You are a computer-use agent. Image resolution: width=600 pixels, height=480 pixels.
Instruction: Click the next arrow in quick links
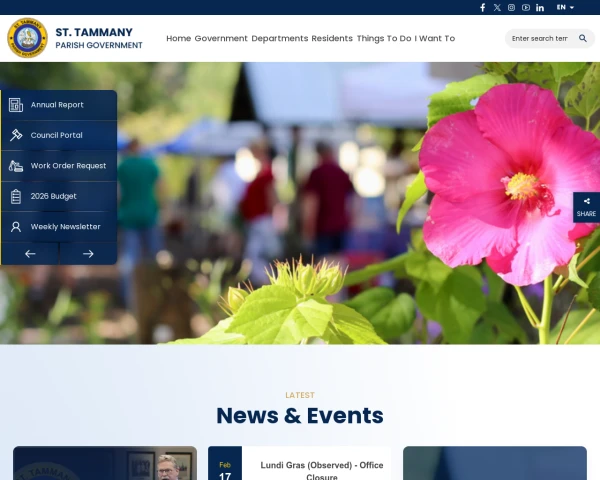[88, 253]
